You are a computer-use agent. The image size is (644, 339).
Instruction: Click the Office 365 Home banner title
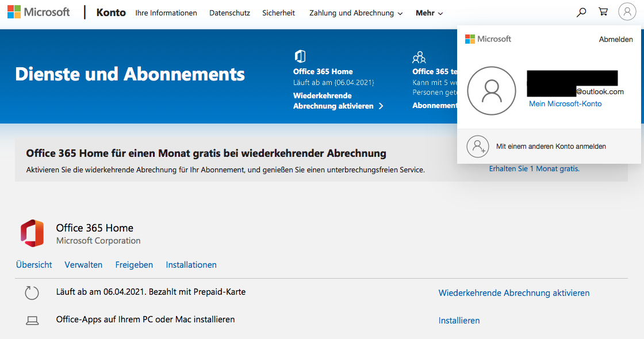(x=323, y=71)
